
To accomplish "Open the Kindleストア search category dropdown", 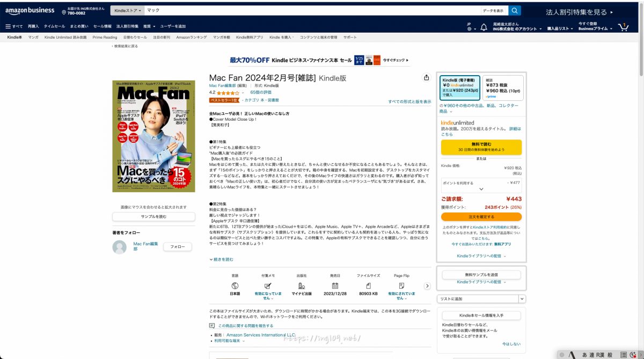I will tap(128, 11).
